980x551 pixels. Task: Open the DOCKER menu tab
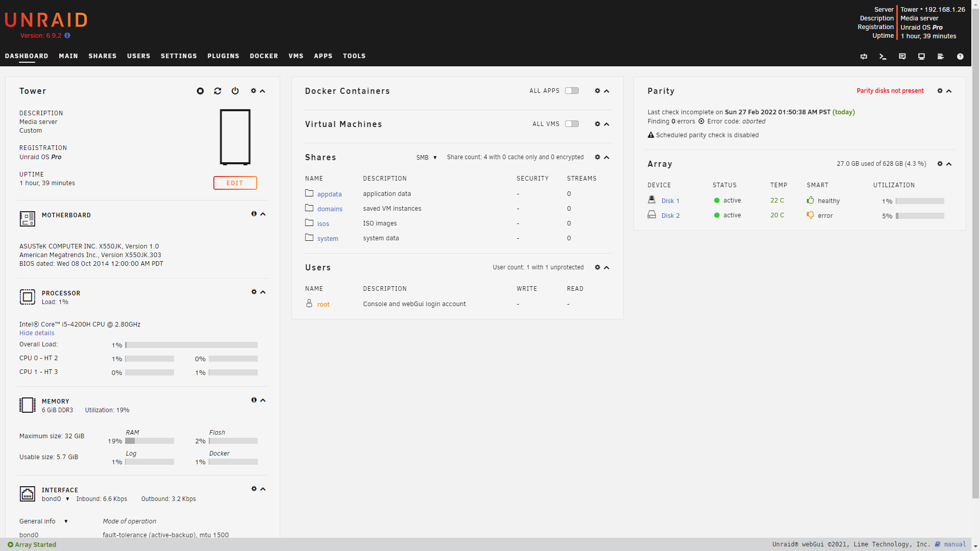point(263,56)
